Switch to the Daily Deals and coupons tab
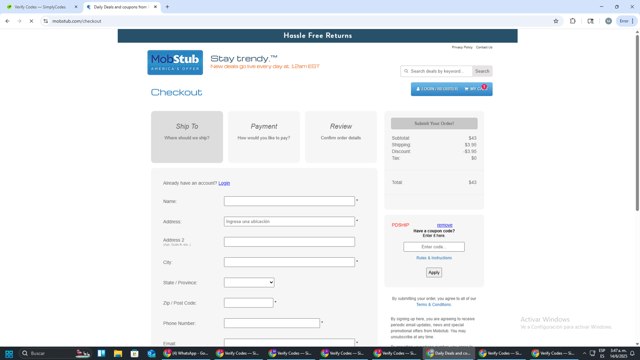The height and width of the screenshot is (360, 640). pos(121,7)
